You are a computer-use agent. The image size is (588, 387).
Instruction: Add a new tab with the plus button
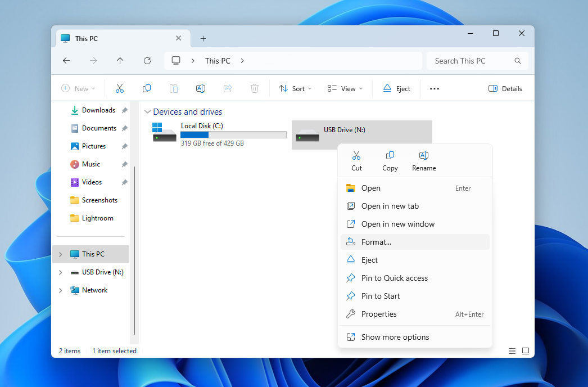(x=203, y=38)
